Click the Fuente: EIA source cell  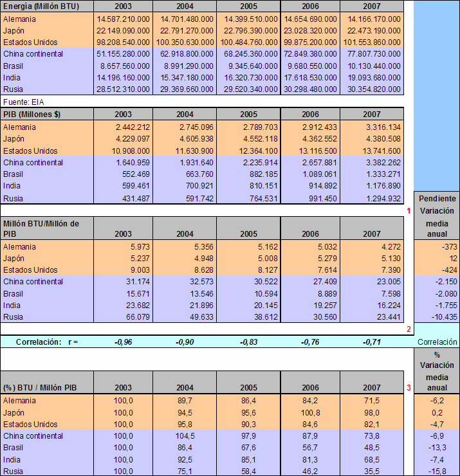click(24, 102)
